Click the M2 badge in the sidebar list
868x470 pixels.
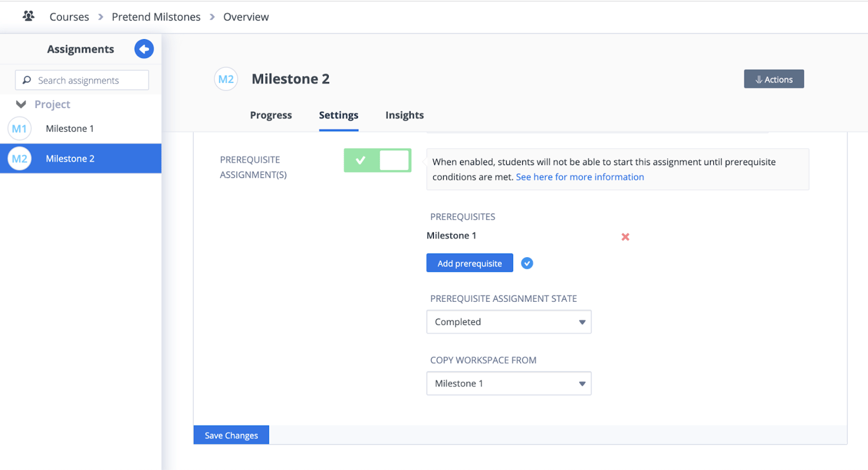[20, 158]
